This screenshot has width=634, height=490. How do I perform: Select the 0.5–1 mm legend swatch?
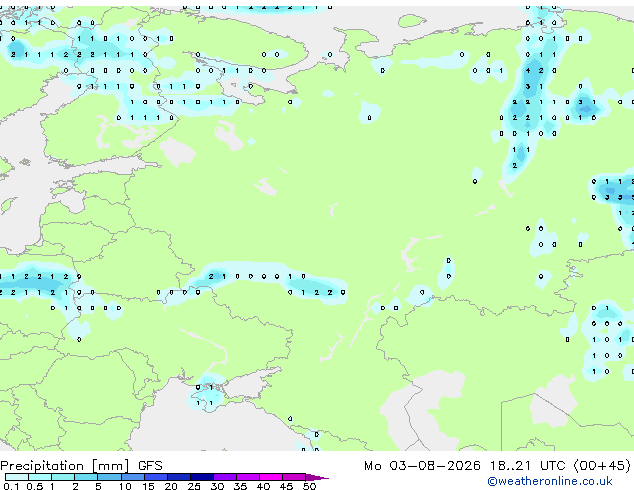point(40,477)
